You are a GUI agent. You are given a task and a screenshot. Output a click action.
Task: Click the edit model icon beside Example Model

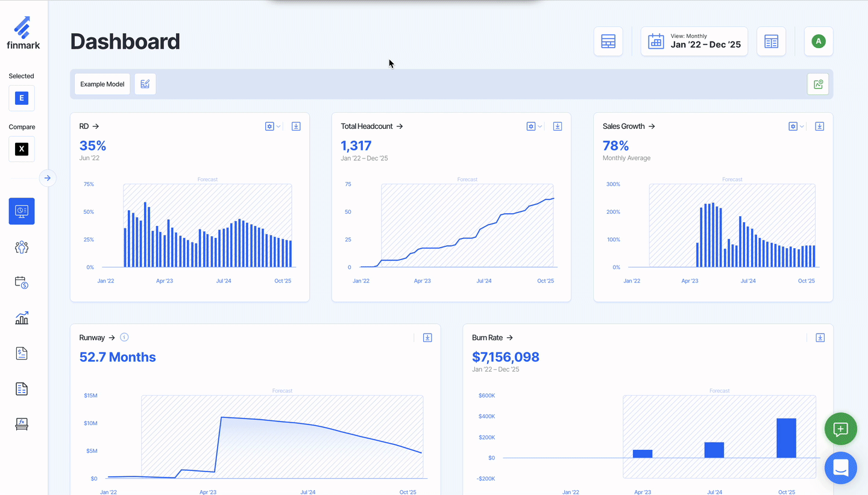tap(145, 84)
